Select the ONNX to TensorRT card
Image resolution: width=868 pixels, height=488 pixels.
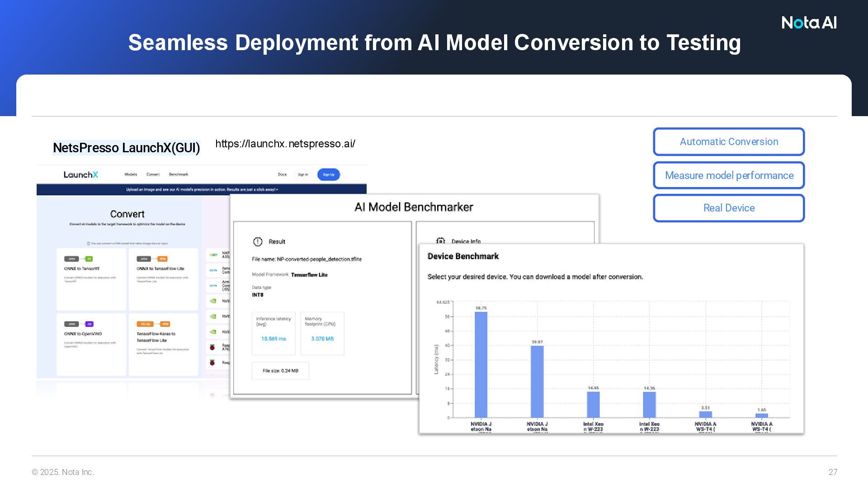91,279
